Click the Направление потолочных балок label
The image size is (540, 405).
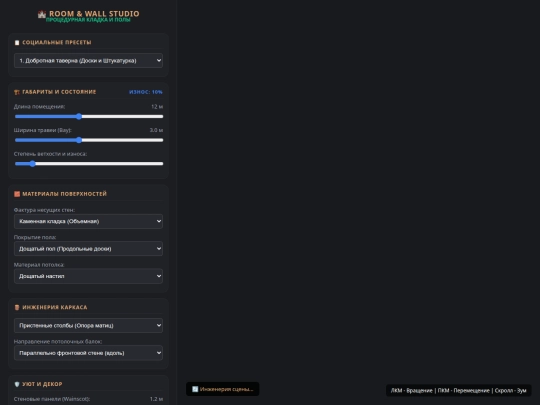58,342
